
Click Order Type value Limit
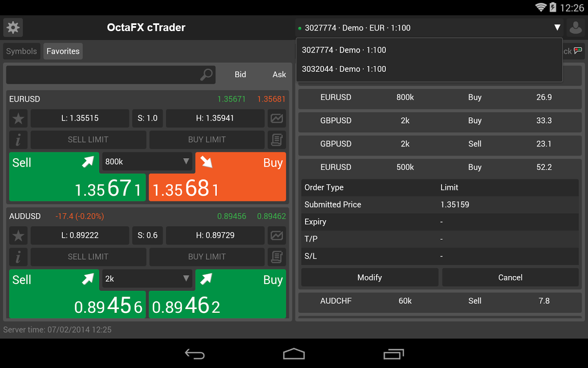coord(449,188)
